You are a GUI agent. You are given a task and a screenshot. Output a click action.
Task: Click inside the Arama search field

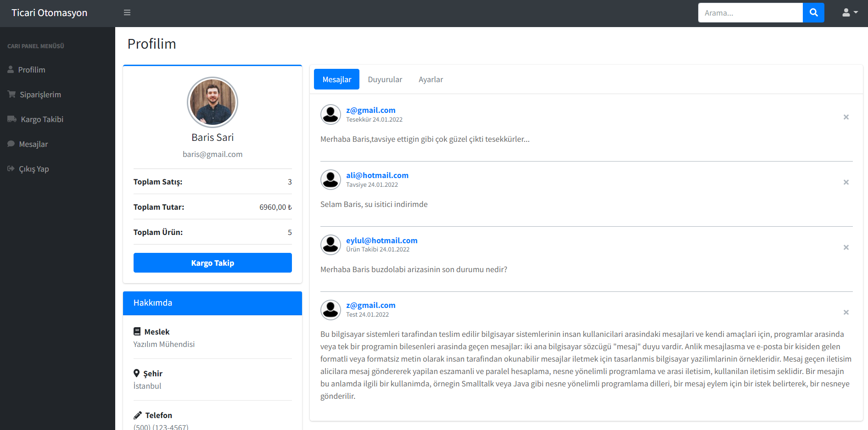pyautogui.click(x=750, y=12)
